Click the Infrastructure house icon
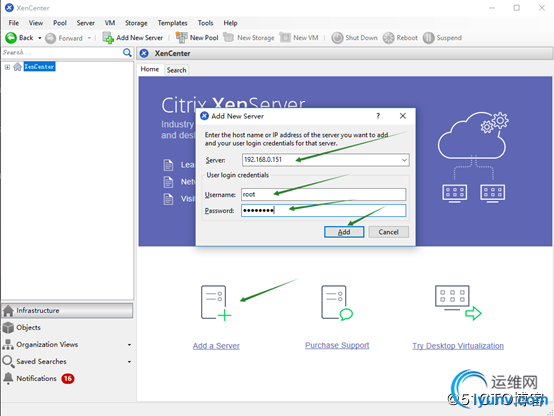 [x=8, y=310]
